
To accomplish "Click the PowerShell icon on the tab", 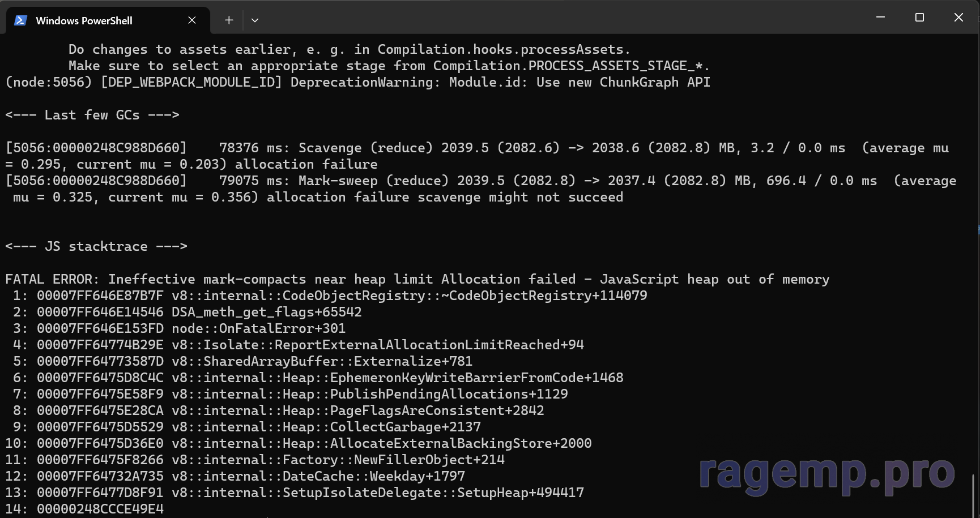I will click(21, 20).
